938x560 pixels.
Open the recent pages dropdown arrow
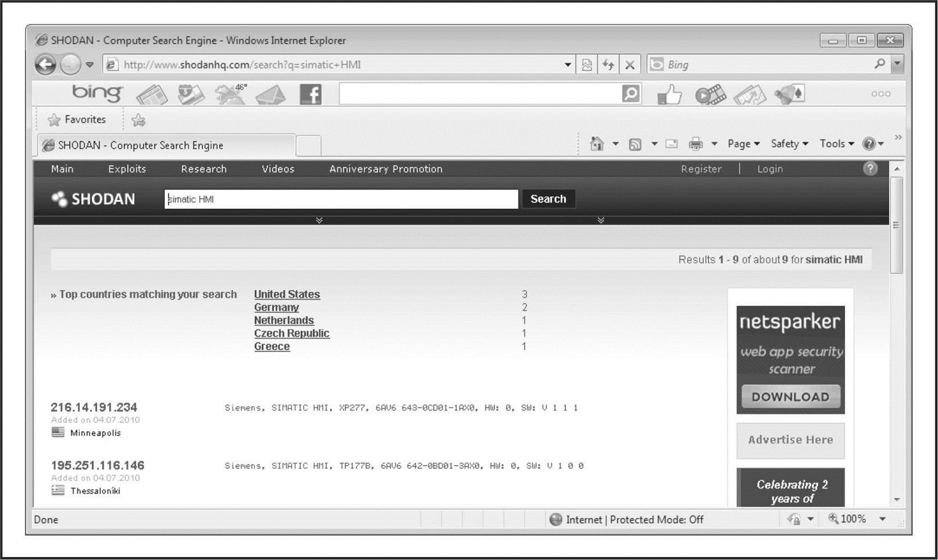click(x=90, y=65)
